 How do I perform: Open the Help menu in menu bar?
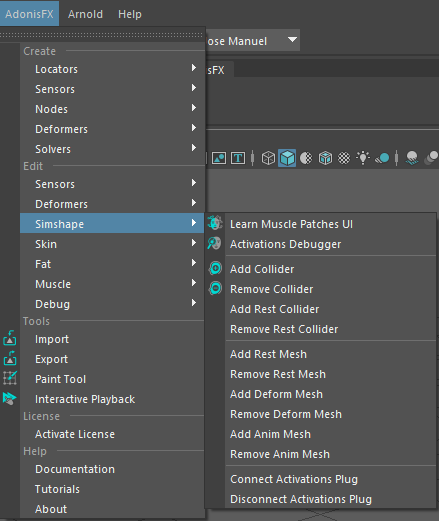click(130, 14)
